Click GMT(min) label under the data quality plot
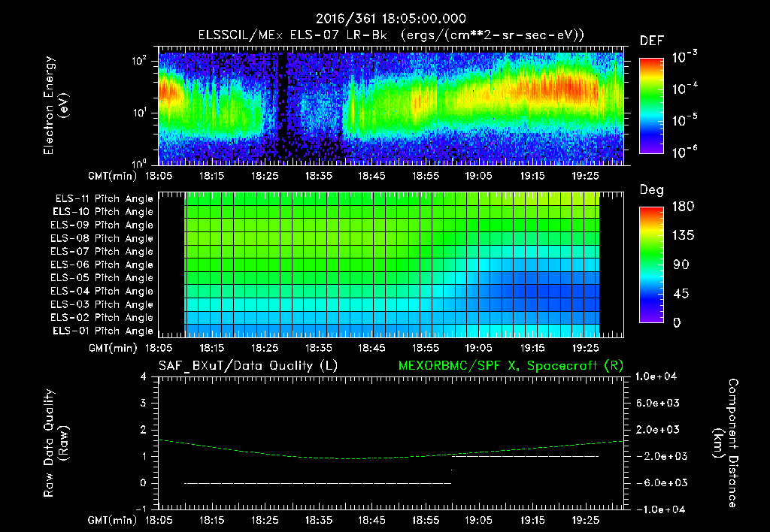Screen dimensions: 770x532 click(113, 521)
